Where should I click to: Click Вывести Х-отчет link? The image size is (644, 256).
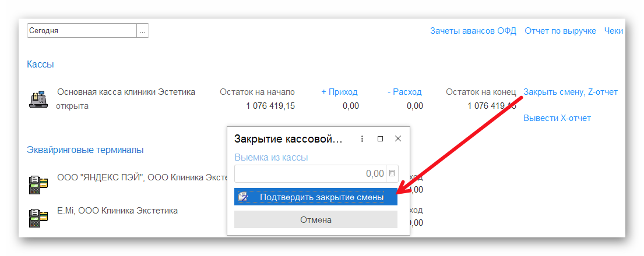557,118
